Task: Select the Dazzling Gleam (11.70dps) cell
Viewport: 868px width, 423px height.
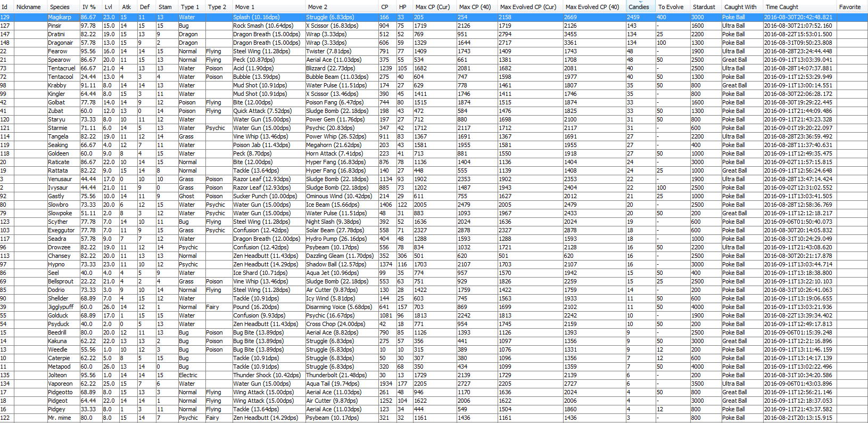Action: (341, 256)
